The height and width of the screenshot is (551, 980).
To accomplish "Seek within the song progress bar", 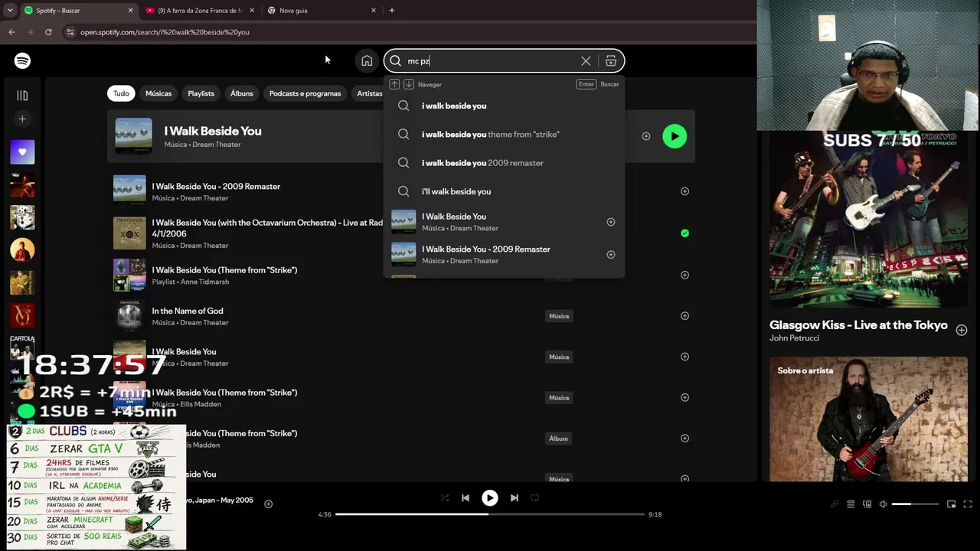I will click(x=490, y=514).
